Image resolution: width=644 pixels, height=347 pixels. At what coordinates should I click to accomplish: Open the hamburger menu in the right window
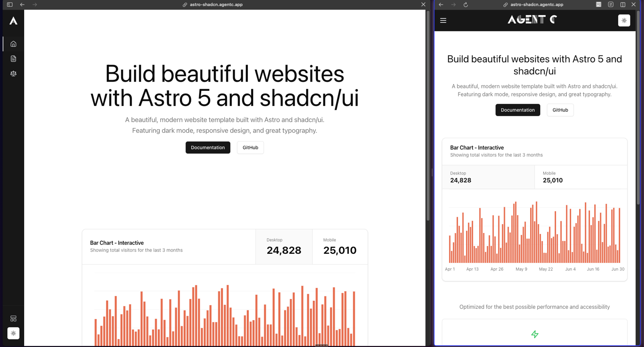click(443, 21)
